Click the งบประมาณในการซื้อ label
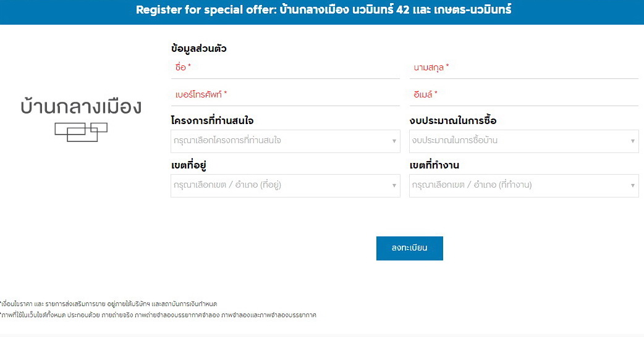This screenshot has height=337, width=644. (x=453, y=120)
